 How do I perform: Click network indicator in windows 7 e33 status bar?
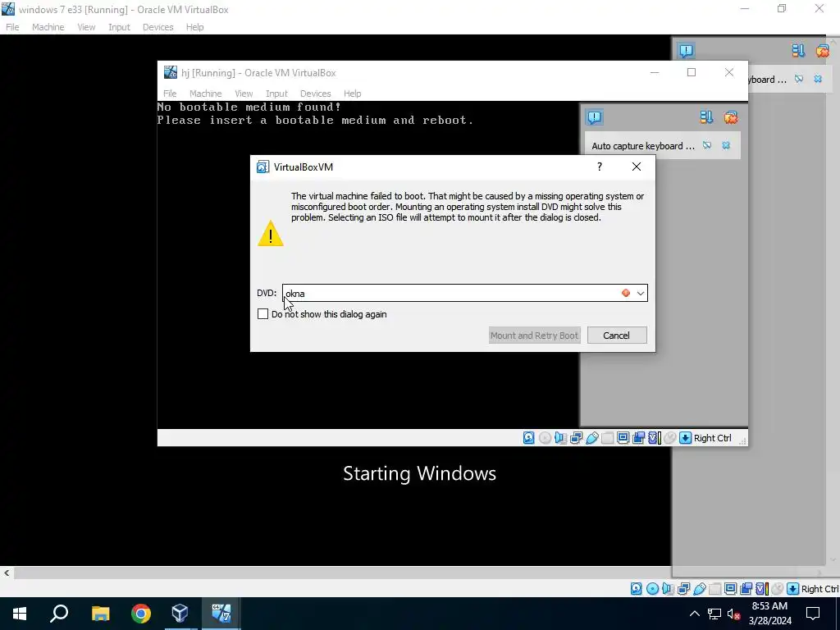(683, 589)
